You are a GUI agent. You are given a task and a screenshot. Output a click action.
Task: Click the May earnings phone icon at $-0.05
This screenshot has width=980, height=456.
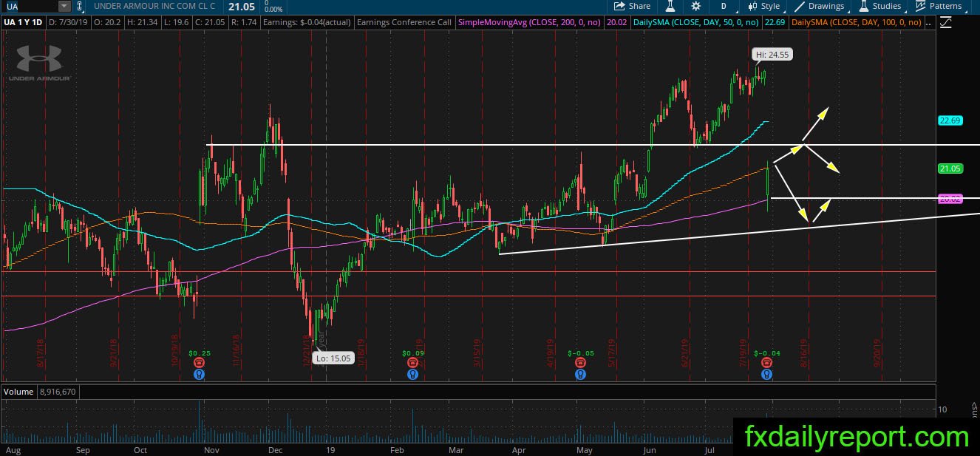[x=581, y=364]
